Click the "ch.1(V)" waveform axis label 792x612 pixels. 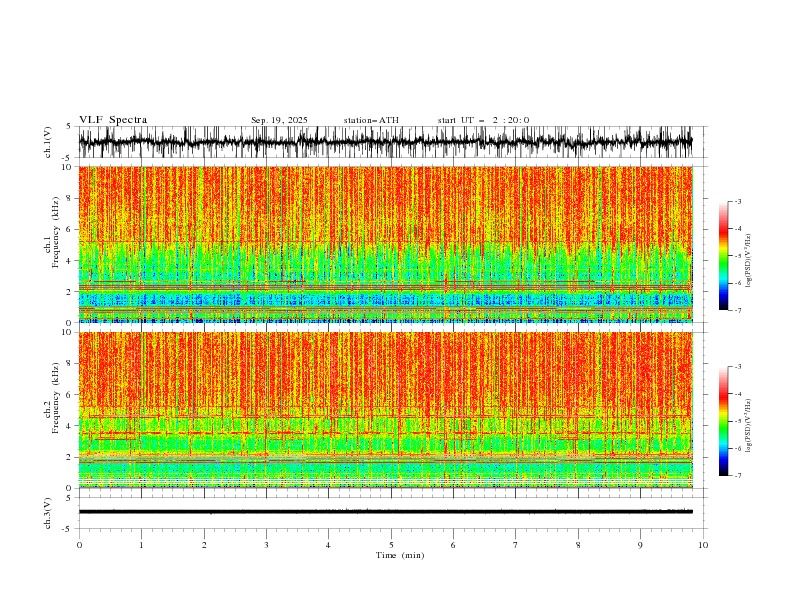coord(48,142)
